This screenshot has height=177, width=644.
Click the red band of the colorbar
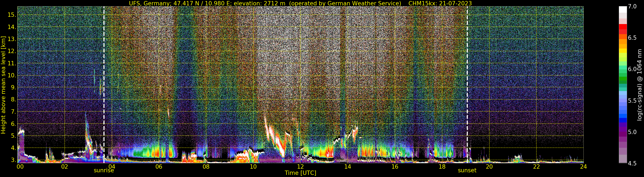pyautogui.click(x=623, y=27)
